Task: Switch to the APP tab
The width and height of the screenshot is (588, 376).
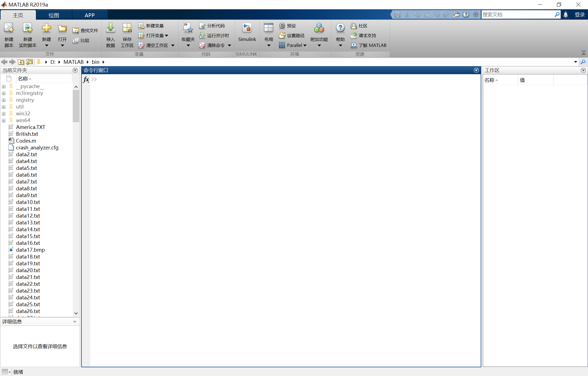Action: [90, 15]
